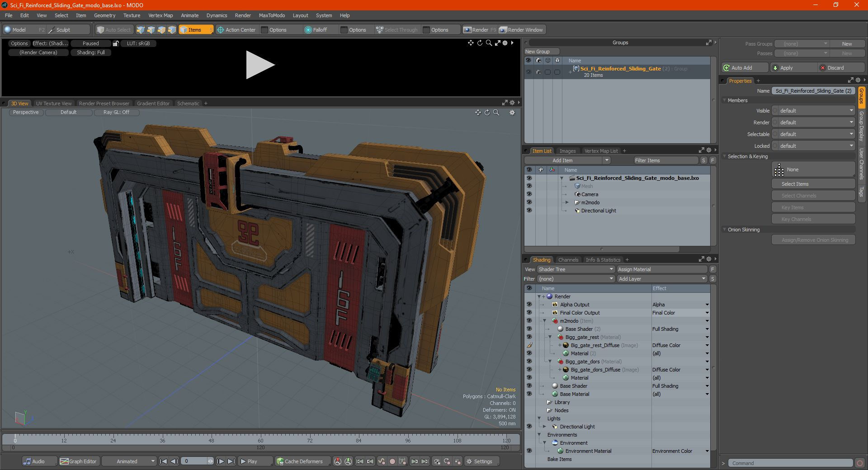Viewport: 868px width, 470px height.
Task: Collapse Bigg_gate_rest material group
Action: coord(550,337)
